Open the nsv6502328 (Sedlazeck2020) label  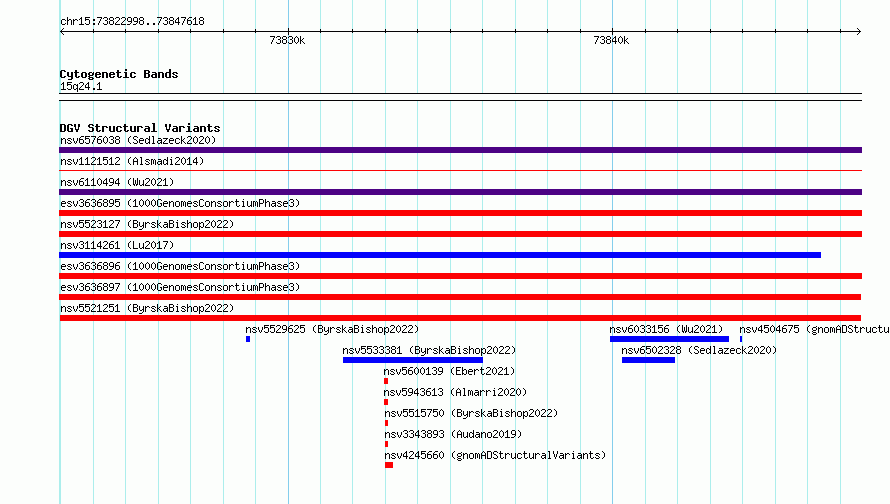pyautogui.click(x=699, y=350)
